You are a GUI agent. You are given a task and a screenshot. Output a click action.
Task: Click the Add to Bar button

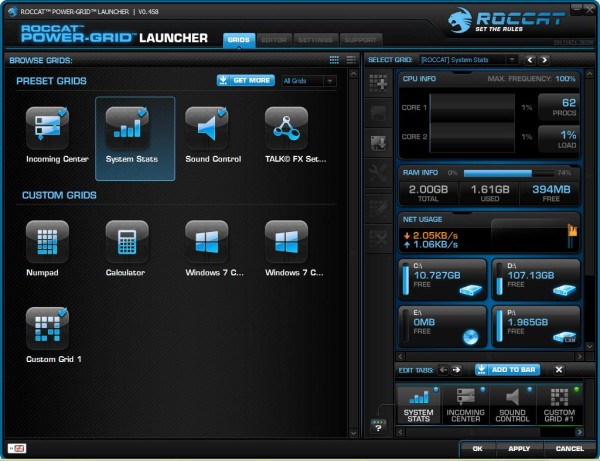507,370
